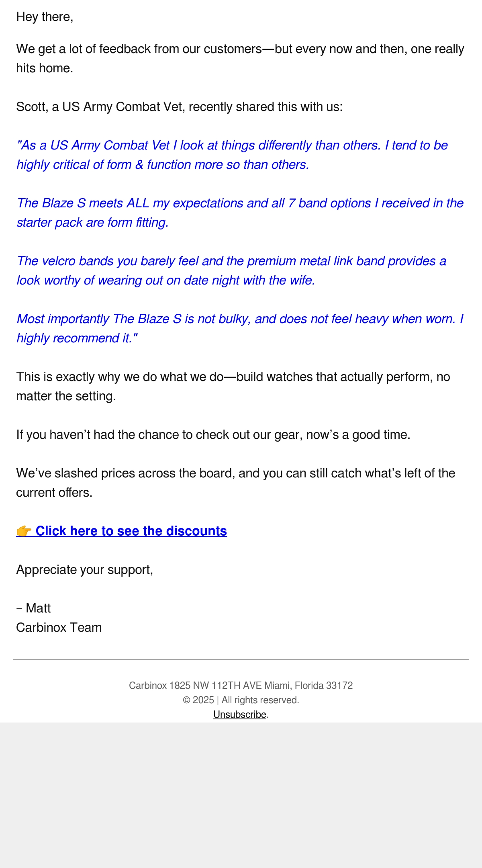Click the horizontal divider above the footer
The height and width of the screenshot is (868, 482).
click(241, 659)
